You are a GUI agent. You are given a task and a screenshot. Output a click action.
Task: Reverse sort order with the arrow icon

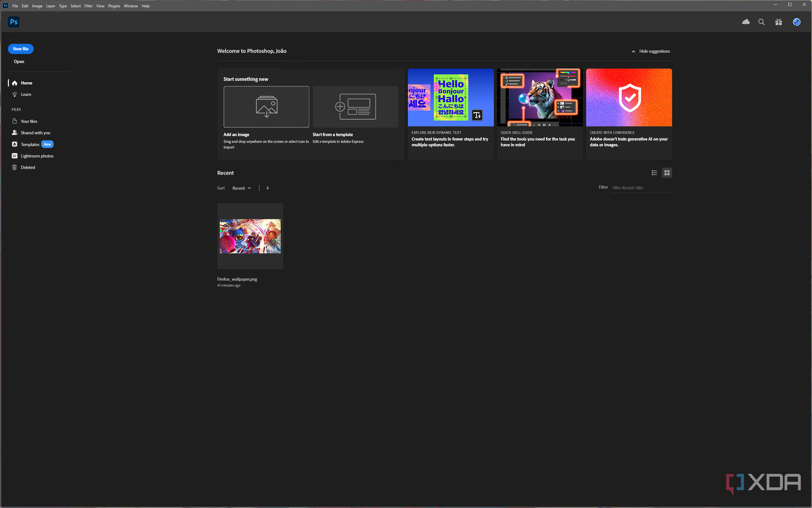pyautogui.click(x=267, y=188)
